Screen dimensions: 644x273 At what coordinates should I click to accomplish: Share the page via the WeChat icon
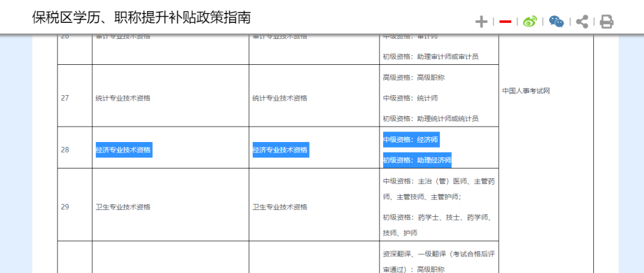click(556, 22)
